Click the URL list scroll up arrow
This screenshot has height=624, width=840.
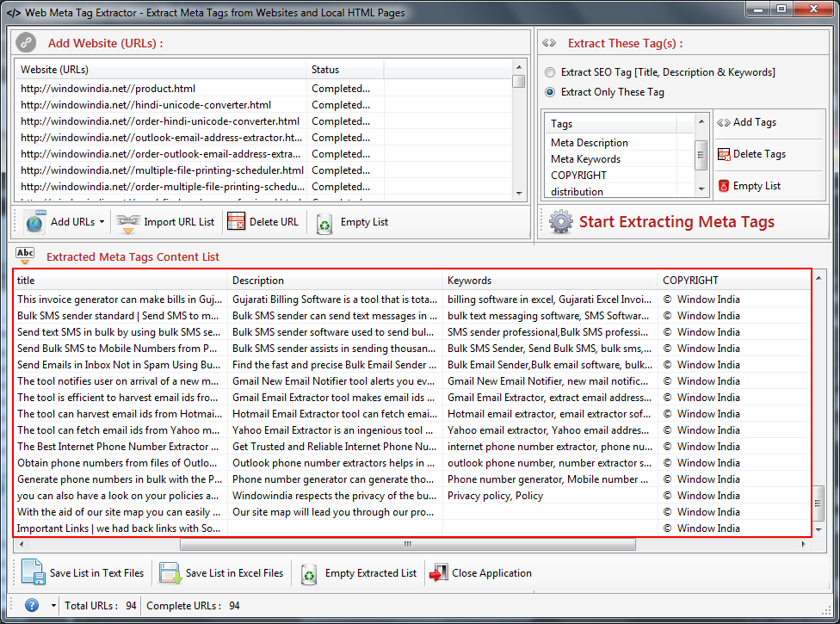[x=519, y=67]
